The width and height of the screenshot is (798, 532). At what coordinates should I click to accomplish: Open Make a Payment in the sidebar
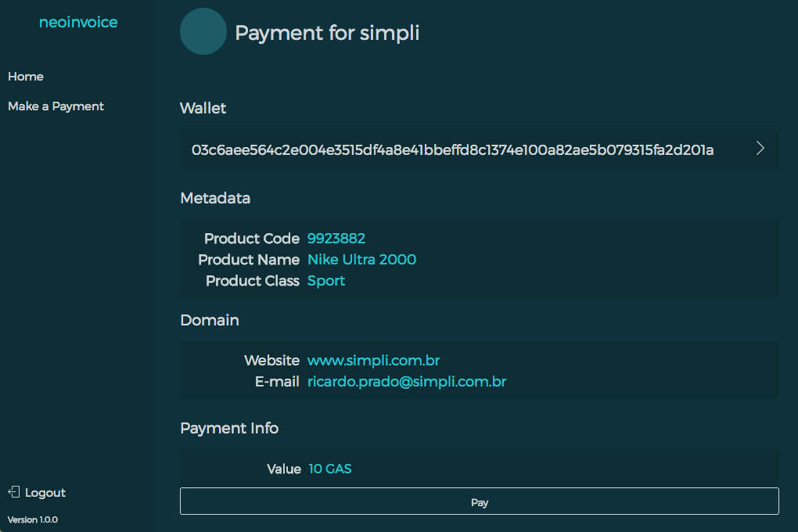point(56,106)
